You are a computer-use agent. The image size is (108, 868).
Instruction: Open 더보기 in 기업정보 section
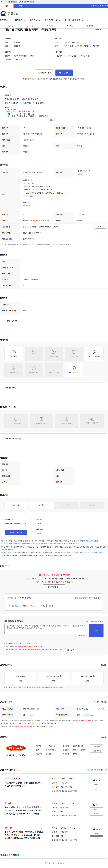click(104, 737)
